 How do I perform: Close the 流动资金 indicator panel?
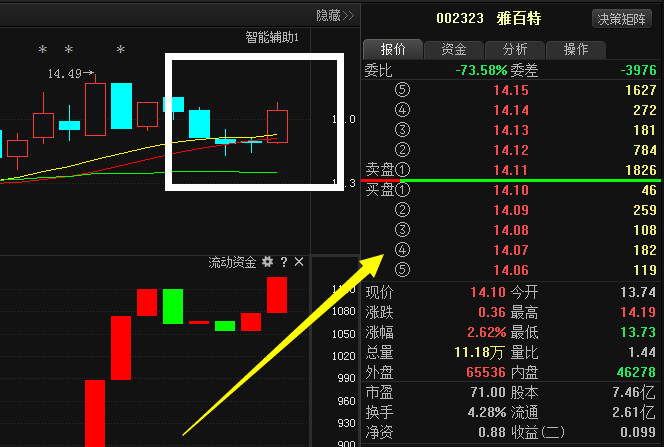299,262
